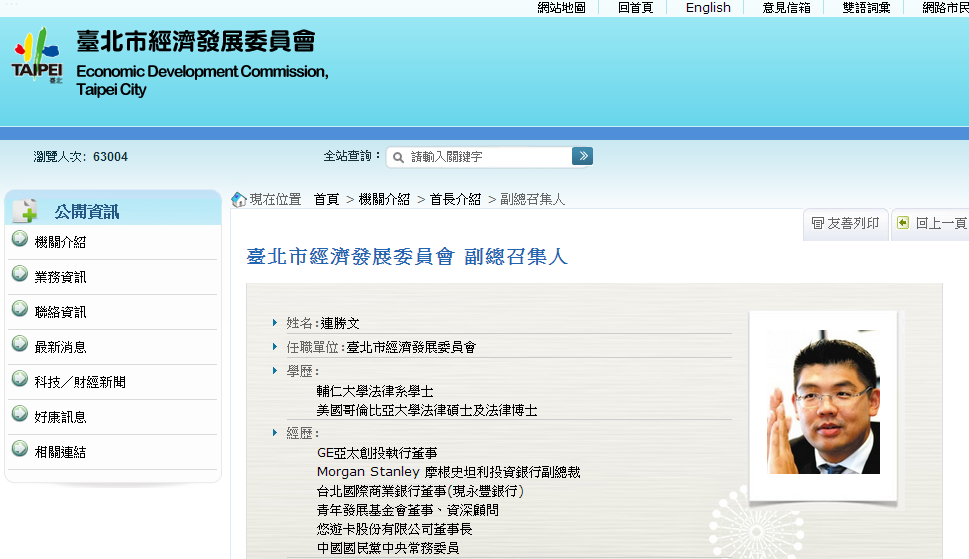
Task: Click green bullet icon next to 聯絡資訊
Action: [20, 308]
